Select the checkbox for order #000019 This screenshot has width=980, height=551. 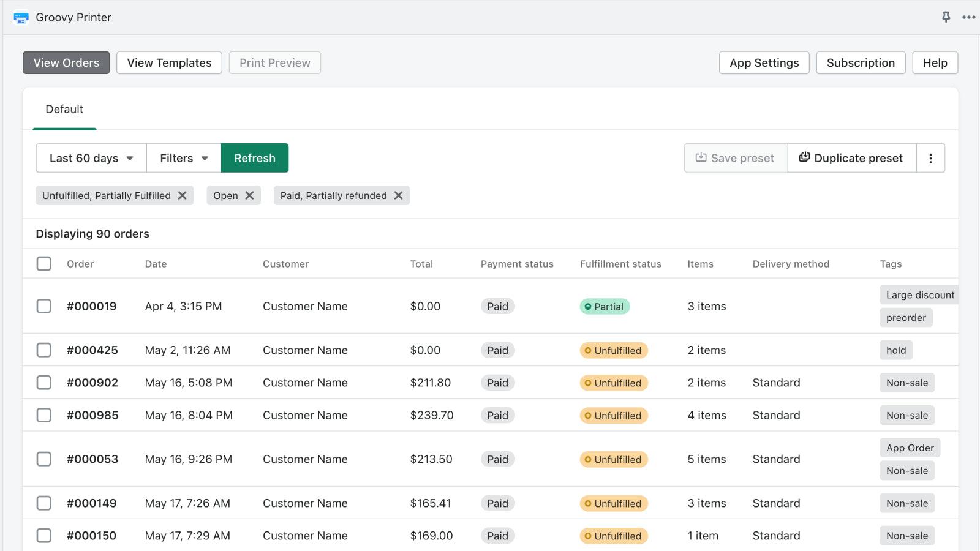(44, 306)
